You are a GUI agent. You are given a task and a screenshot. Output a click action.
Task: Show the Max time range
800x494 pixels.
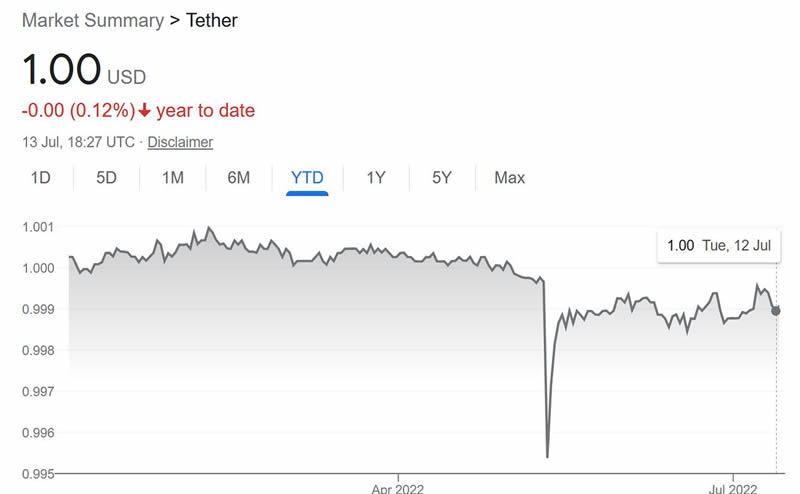coord(509,178)
